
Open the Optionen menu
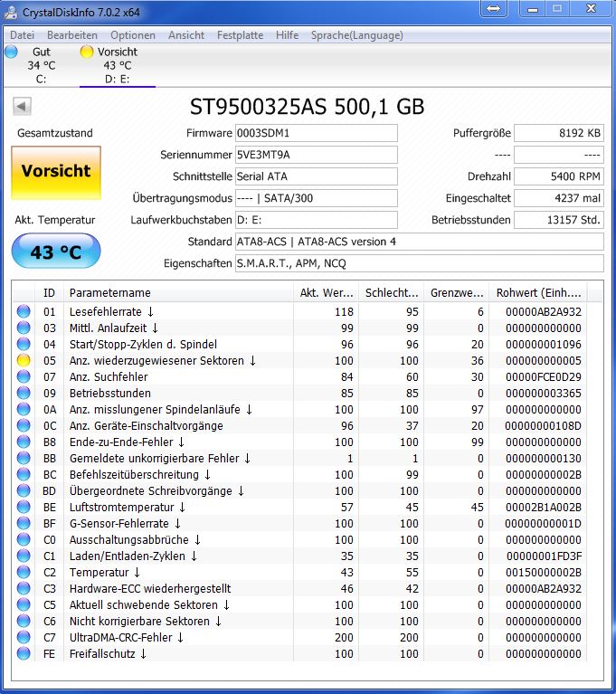133,35
